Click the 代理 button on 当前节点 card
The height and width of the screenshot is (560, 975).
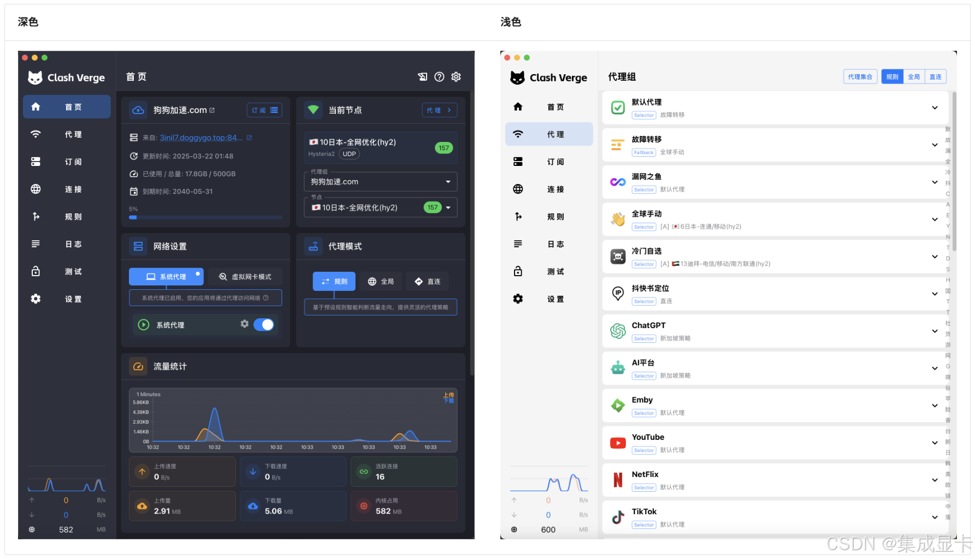click(440, 110)
